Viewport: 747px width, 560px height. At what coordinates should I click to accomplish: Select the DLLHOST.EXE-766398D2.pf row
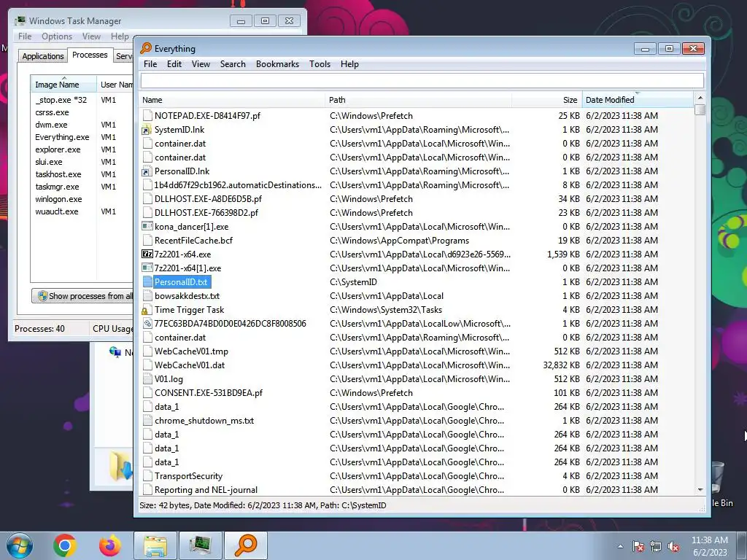[x=417, y=213]
